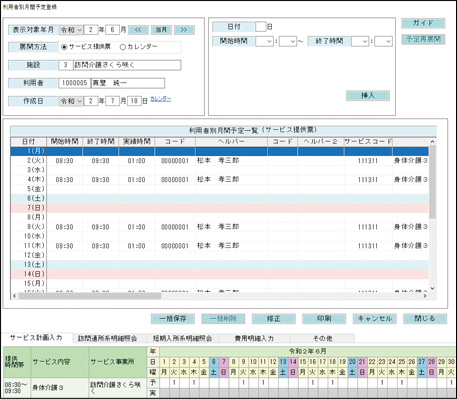Image resolution: width=457 pixels, height=399 pixels.
Task: Open the ガイド button
Action: point(423,23)
